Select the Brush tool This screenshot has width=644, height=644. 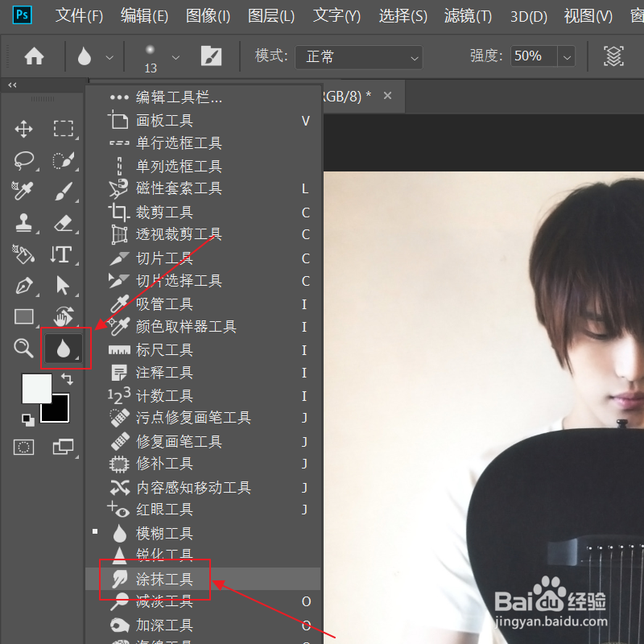(64, 191)
